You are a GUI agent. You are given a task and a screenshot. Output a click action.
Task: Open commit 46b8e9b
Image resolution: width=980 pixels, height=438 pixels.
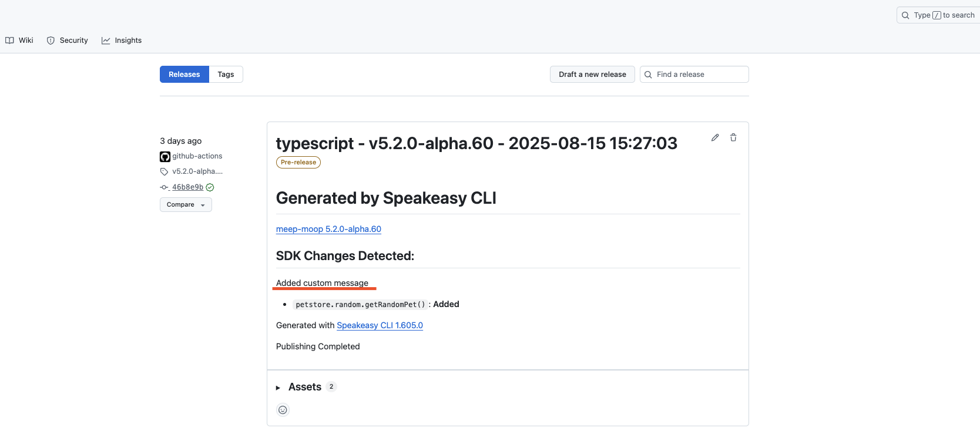coord(187,187)
